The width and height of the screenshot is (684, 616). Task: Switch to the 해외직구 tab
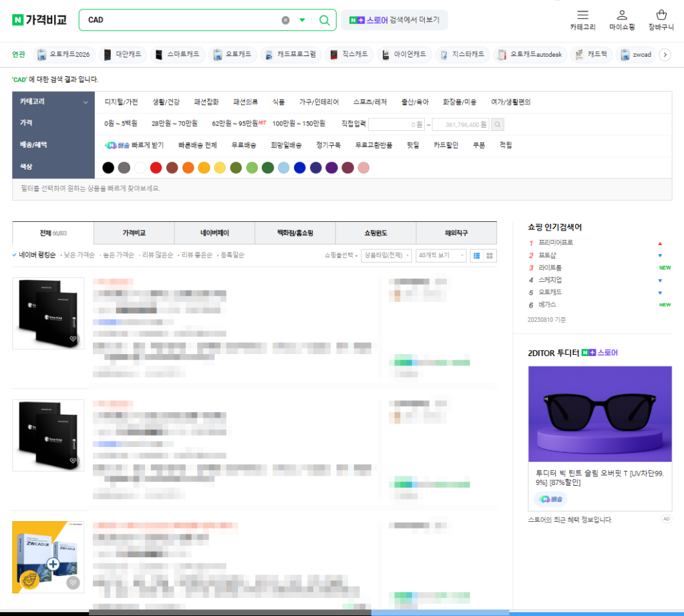point(456,233)
